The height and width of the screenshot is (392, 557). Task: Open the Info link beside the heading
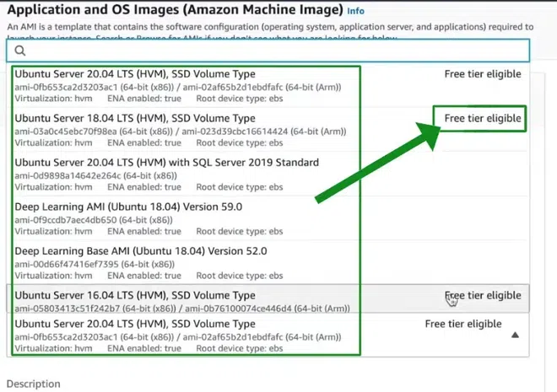(x=355, y=11)
